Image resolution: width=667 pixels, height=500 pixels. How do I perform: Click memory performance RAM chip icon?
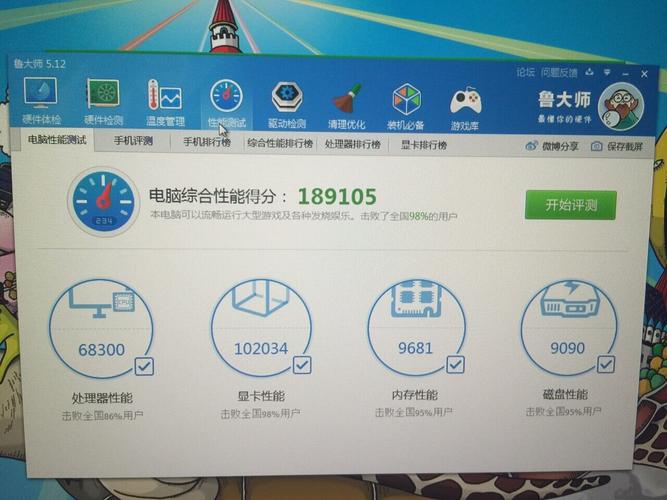[416, 298]
